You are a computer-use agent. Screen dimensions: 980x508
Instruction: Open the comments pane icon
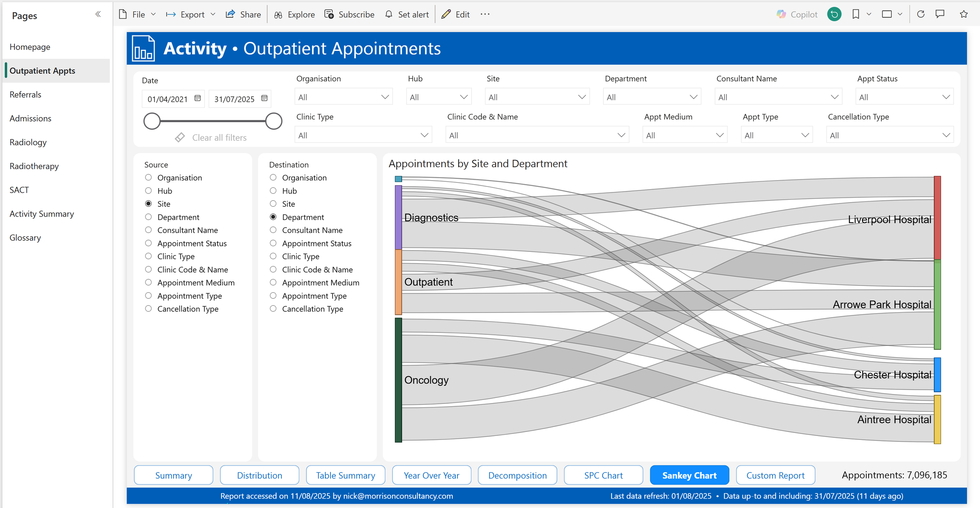(x=940, y=14)
